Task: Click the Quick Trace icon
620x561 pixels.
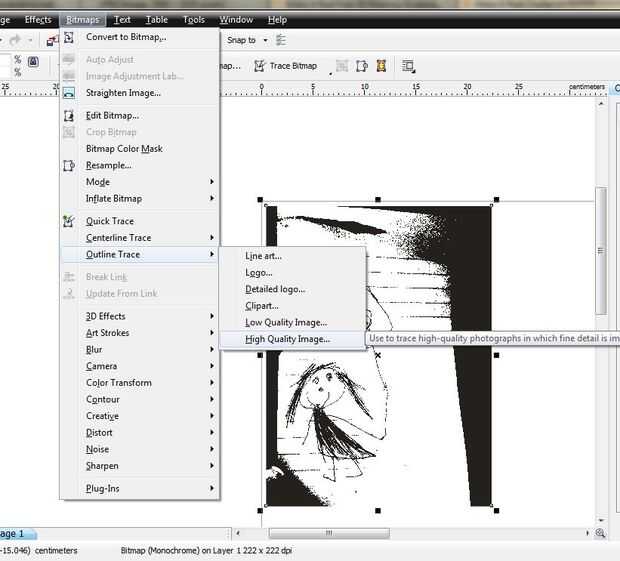Action: (69, 221)
